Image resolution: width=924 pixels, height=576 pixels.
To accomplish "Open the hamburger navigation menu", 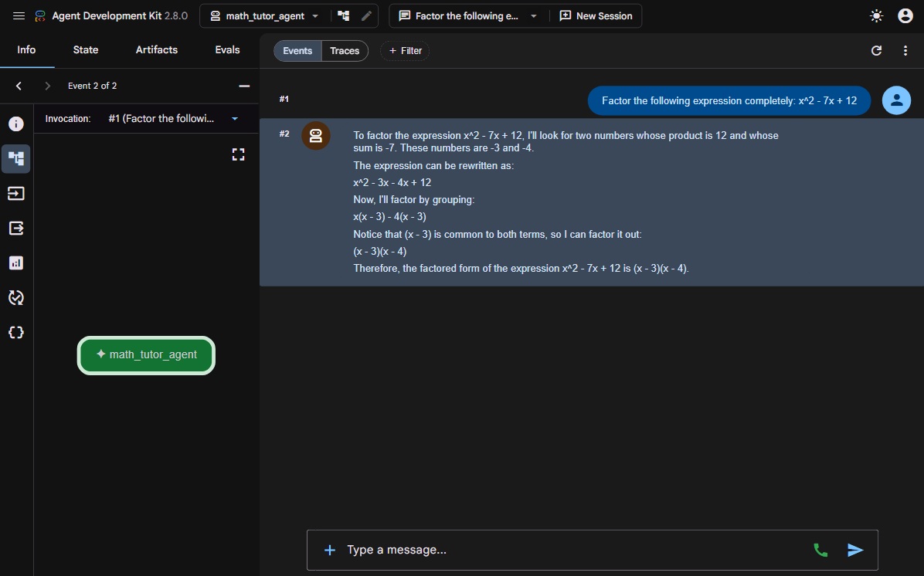I will 19,16.
